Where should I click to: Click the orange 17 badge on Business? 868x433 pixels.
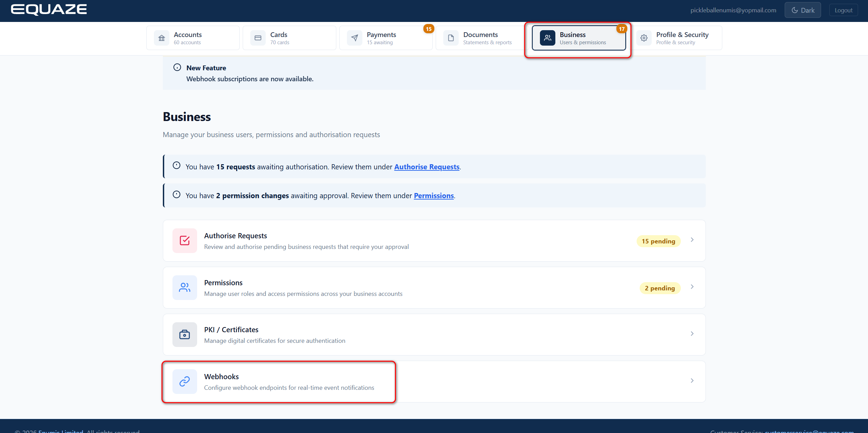pyautogui.click(x=622, y=29)
